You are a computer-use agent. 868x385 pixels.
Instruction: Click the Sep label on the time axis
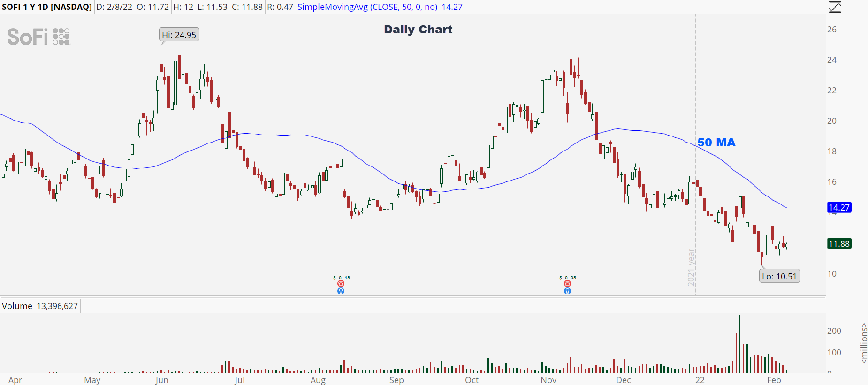click(x=396, y=380)
